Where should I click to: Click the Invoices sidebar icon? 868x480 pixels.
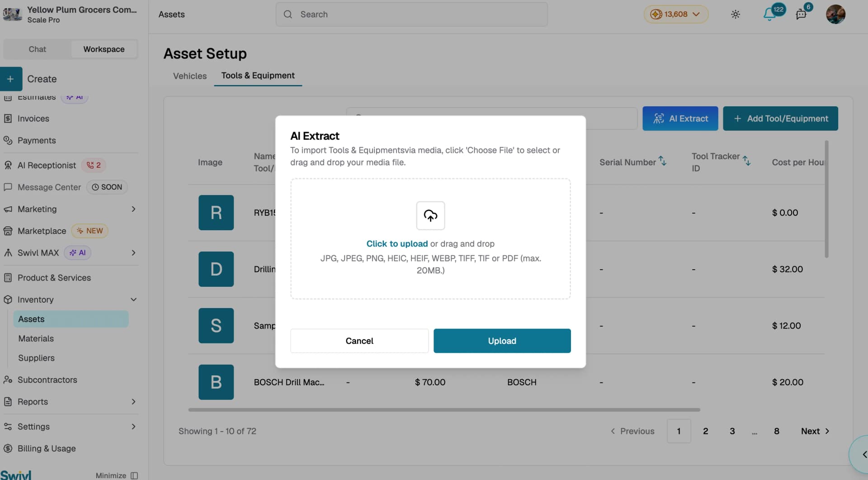pyautogui.click(x=8, y=119)
